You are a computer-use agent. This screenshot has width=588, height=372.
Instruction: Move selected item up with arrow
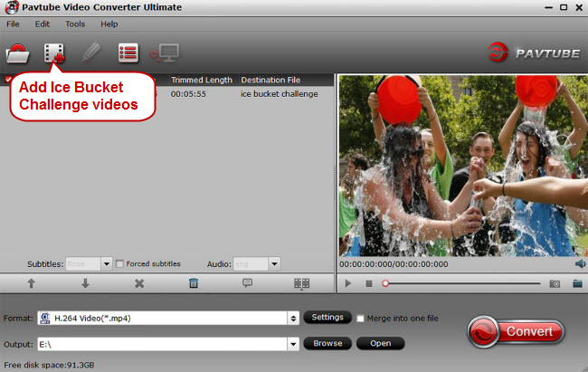click(x=31, y=283)
